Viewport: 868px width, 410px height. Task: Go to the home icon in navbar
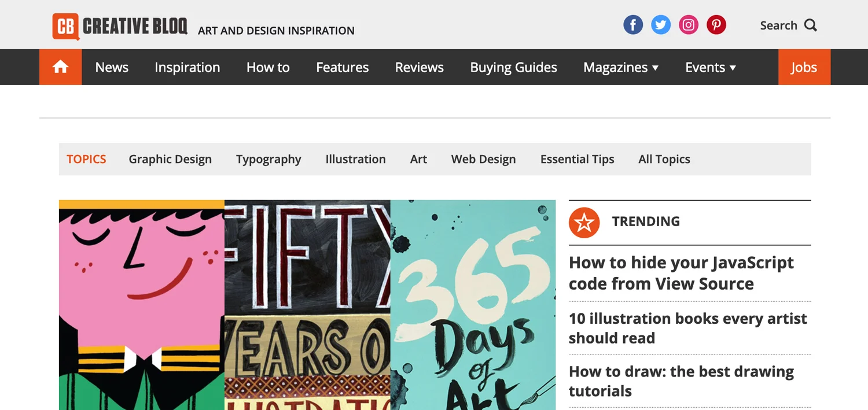[60, 67]
